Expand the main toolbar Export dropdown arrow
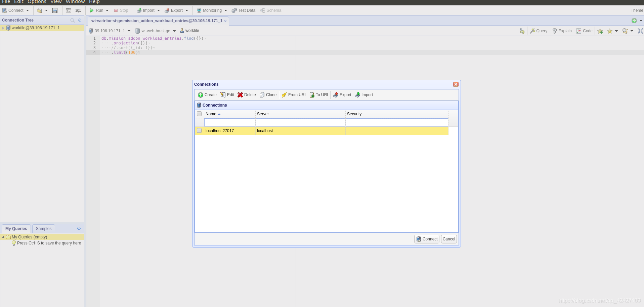644x307 pixels. point(187,10)
